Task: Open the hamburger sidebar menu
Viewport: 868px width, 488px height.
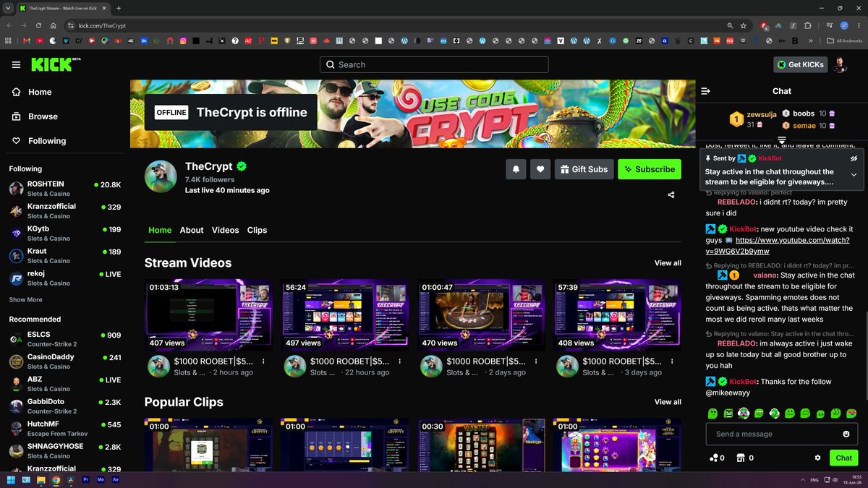Action: coord(16,65)
